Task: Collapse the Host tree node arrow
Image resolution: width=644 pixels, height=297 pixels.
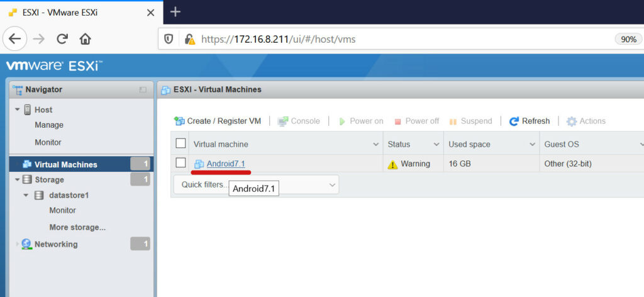Action: [17, 109]
